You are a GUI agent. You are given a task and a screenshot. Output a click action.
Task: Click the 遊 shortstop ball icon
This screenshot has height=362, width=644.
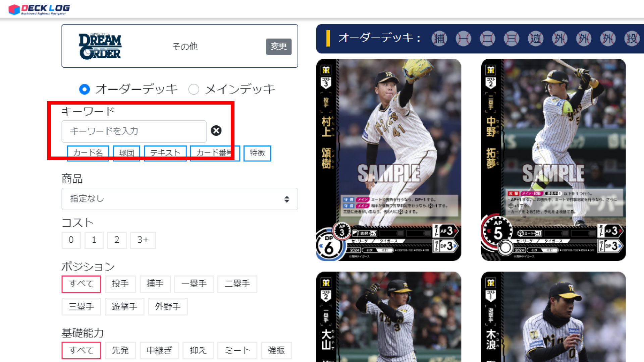pyautogui.click(x=536, y=39)
